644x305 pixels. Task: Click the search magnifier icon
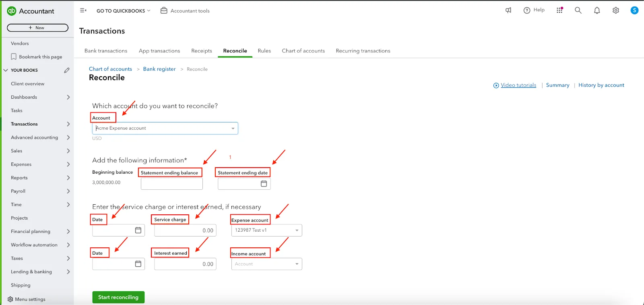coord(578,10)
